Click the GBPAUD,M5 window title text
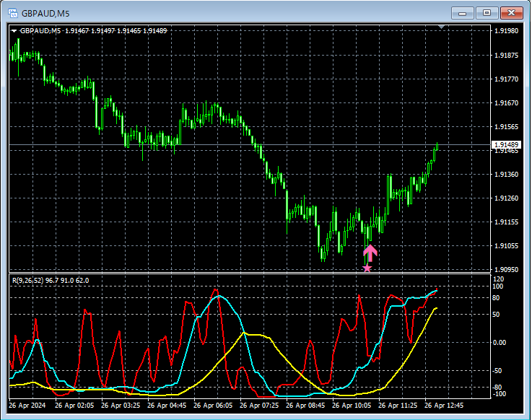 click(x=45, y=14)
